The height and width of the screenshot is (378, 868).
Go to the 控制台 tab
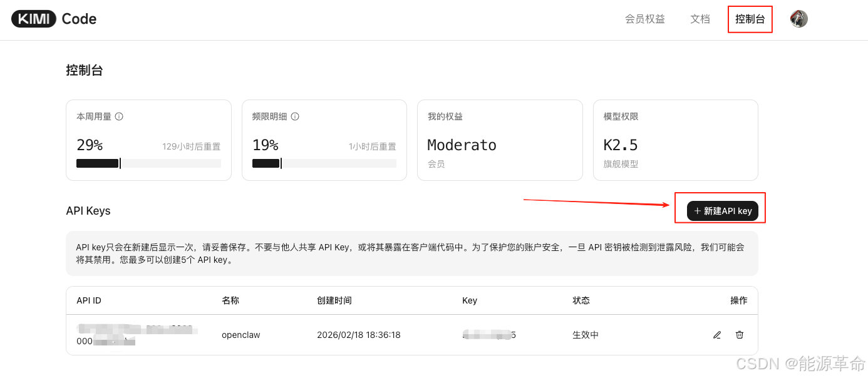[750, 19]
